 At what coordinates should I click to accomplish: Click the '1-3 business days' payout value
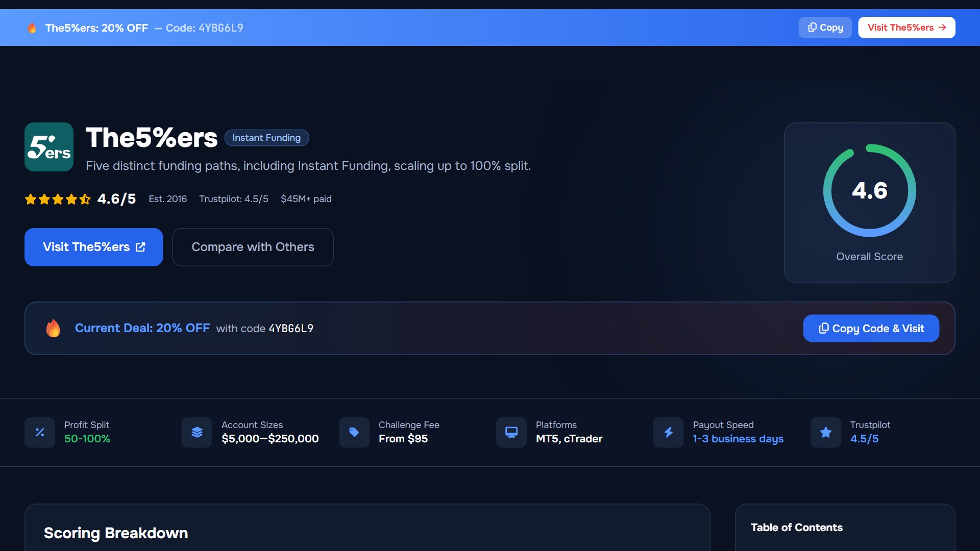[738, 439]
